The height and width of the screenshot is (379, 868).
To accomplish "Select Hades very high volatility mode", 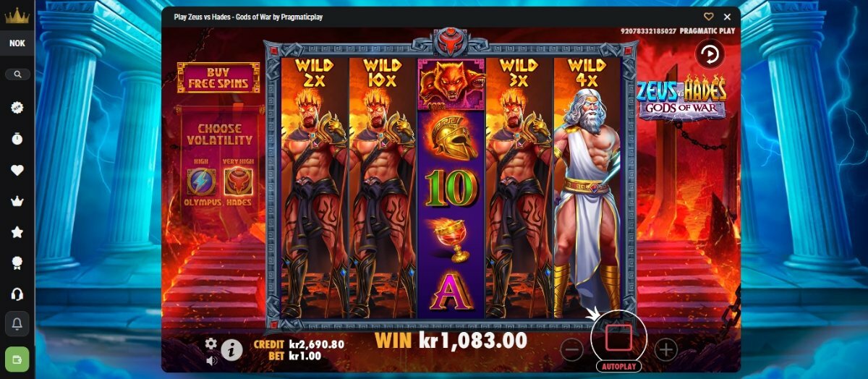I will point(238,182).
